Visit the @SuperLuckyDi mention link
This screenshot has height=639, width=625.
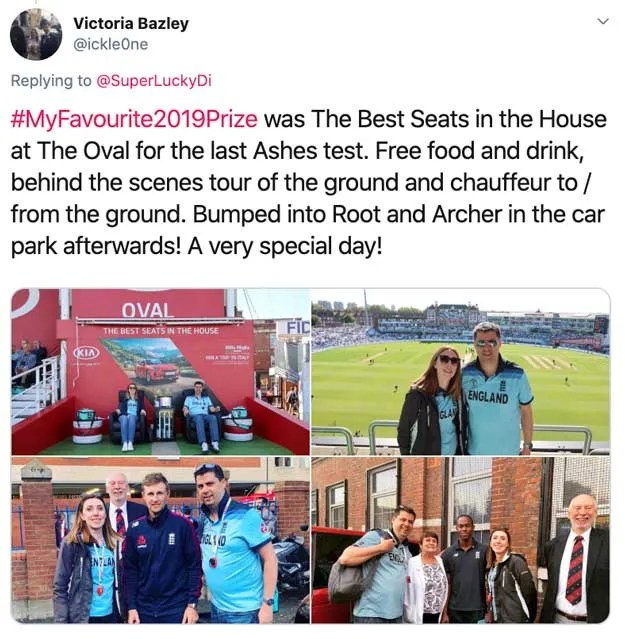154,81
